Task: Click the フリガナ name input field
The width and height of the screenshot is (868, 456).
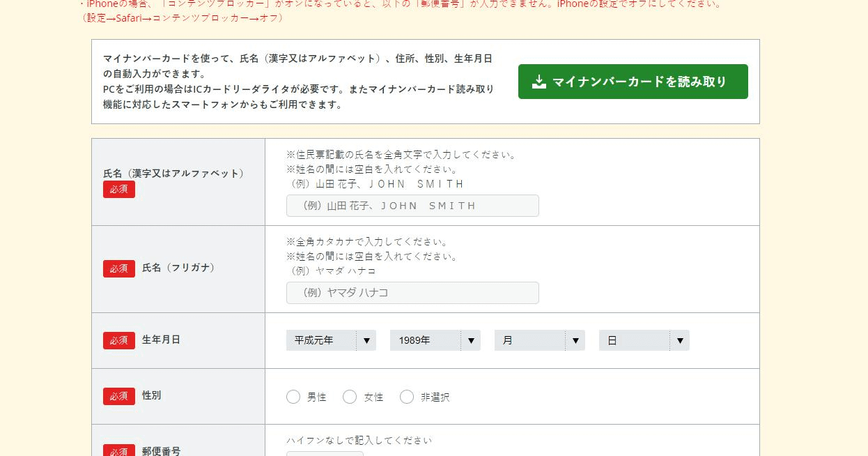Action: (x=412, y=293)
